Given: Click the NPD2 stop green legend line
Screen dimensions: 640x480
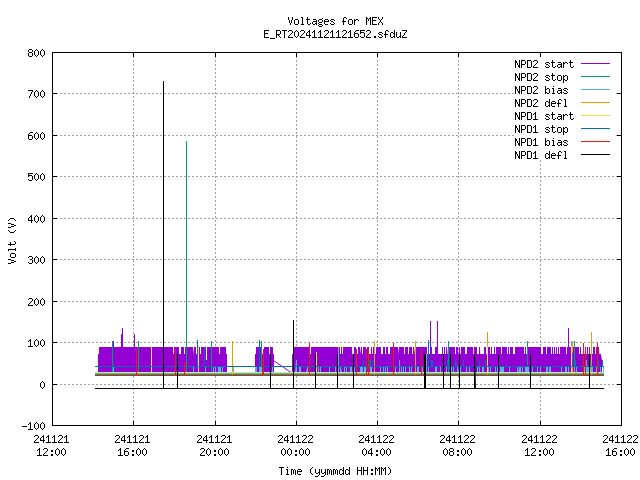Looking at the screenshot, I should (x=595, y=76).
